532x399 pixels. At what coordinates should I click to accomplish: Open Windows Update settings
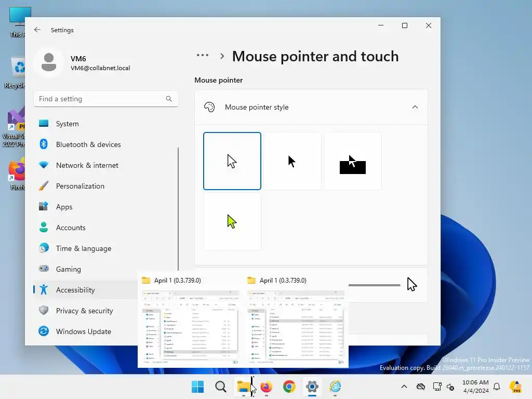pos(86,331)
